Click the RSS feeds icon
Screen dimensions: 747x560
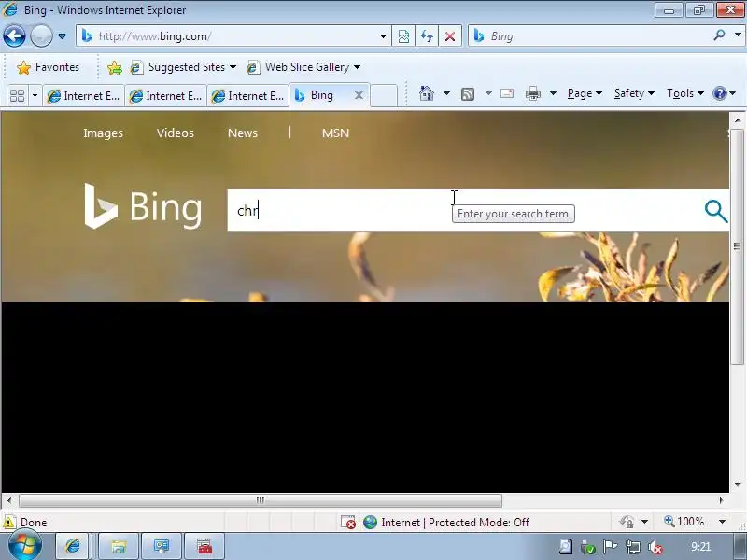click(468, 94)
